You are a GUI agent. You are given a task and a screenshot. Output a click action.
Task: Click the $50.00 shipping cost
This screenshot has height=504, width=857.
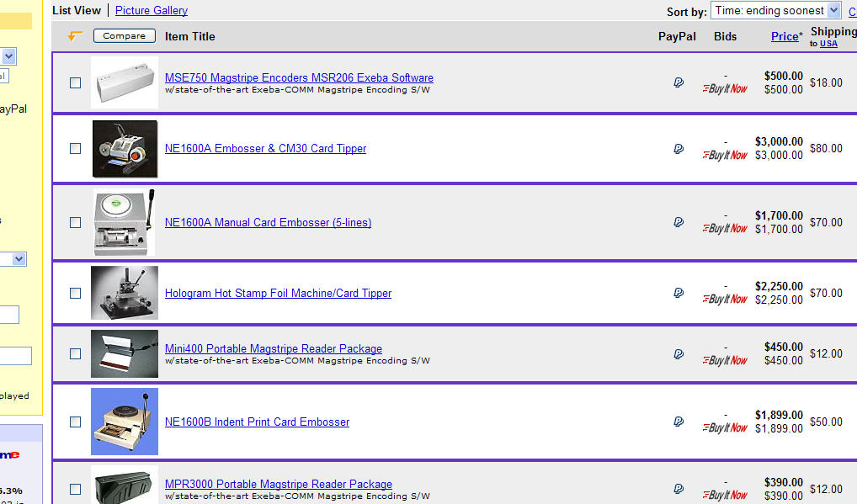point(826,422)
